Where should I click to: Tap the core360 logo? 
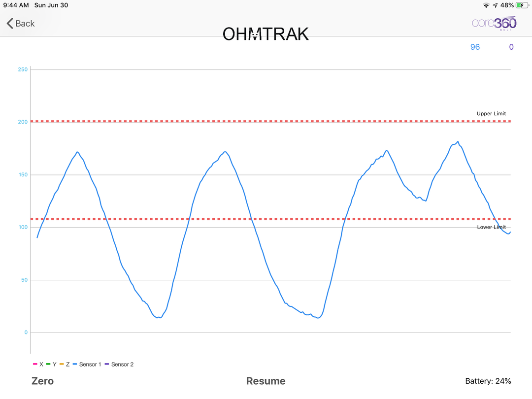[494, 23]
